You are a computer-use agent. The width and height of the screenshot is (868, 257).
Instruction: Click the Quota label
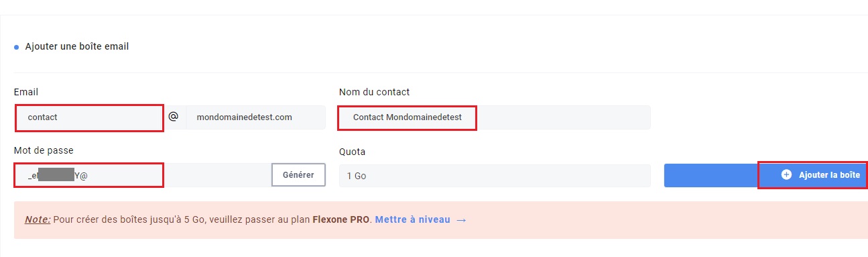[x=352, y=152]
